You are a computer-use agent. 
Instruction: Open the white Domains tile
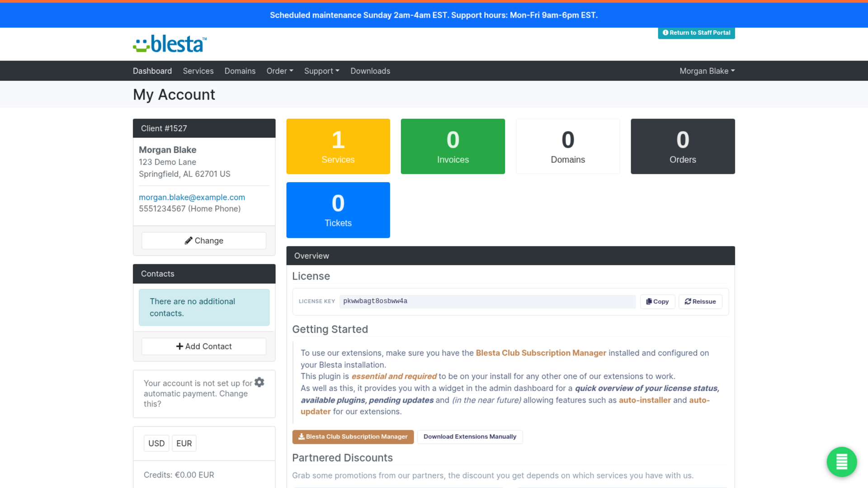[x=568, y=146]
